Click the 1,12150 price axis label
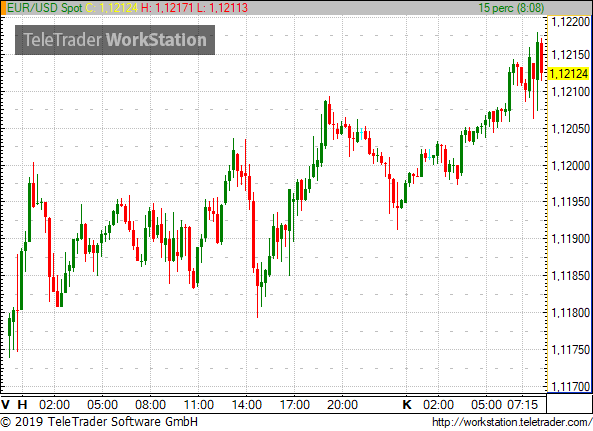This screenshot has width=593, height=431. 571,55
